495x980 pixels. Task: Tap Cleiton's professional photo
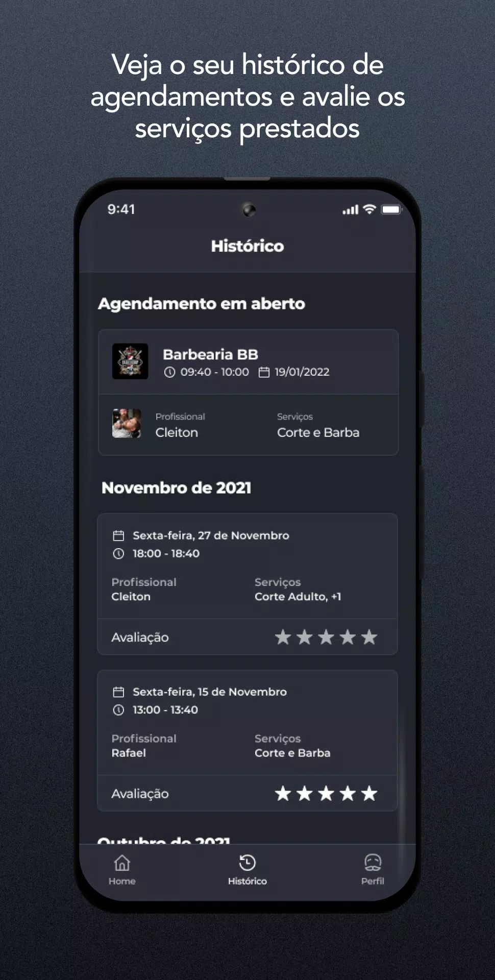[127, 423]
